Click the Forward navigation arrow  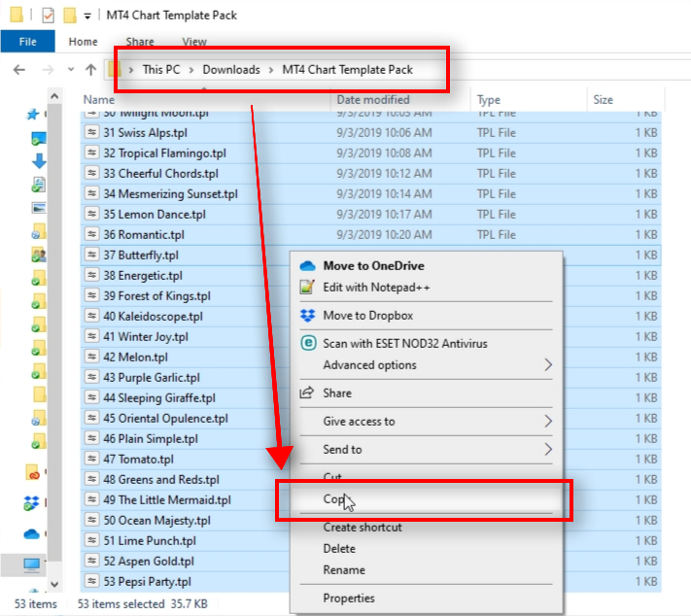(x=48, y=70)
